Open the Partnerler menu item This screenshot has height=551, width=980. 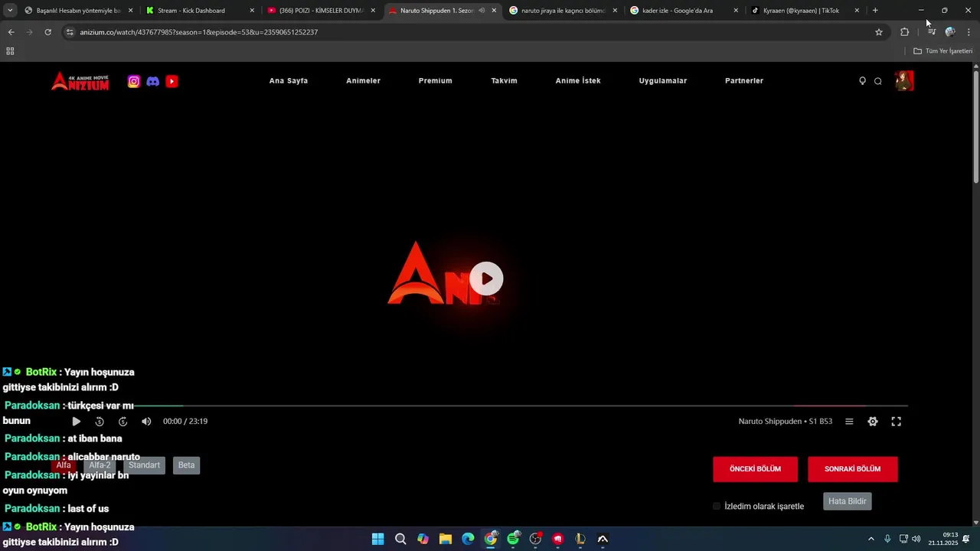[x=744, y=81]
